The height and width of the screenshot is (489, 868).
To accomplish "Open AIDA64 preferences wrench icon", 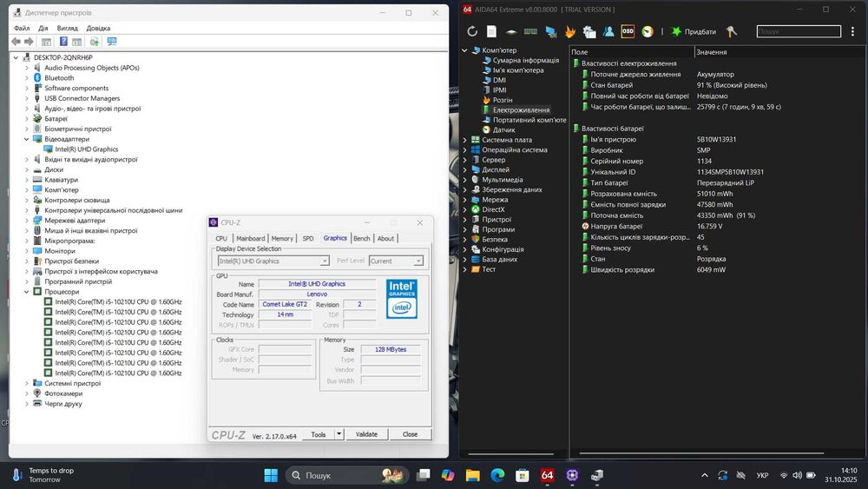I will click(731, 31).
